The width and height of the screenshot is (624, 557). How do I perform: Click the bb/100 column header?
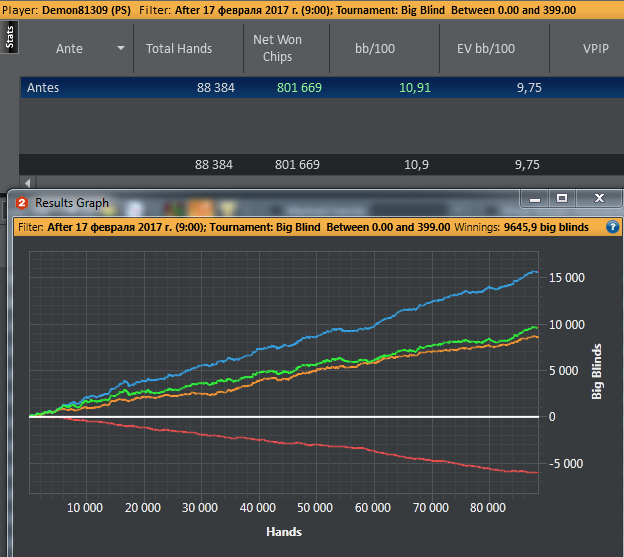tap(375, 49)
